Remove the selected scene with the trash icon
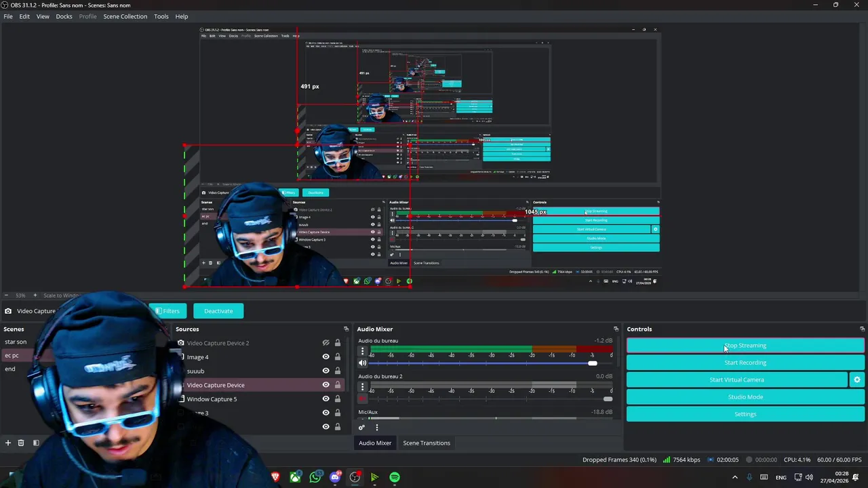Image resolution: width=868 pixels, height=488 pixels. pyautogui.click(x=21, y=443)
